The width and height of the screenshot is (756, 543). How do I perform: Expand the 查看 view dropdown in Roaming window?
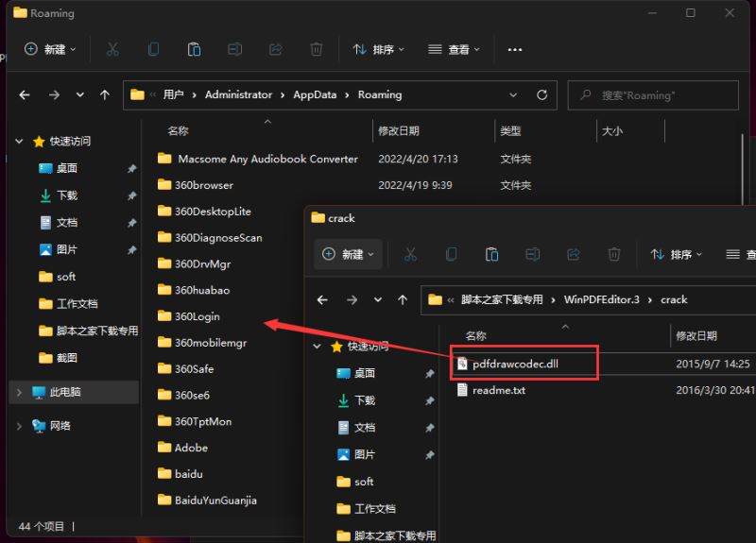(454, 49)
